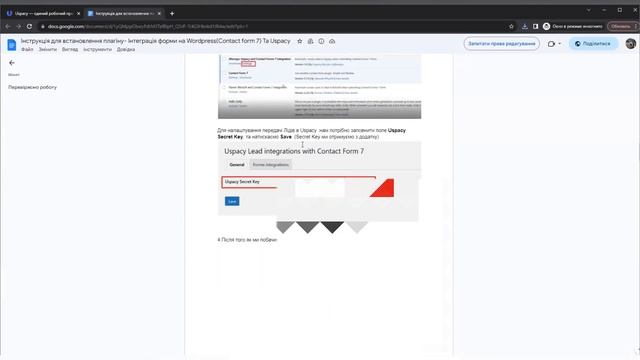Click the move document folder icon
Screen dimensions: 640x360
point(310,41)
